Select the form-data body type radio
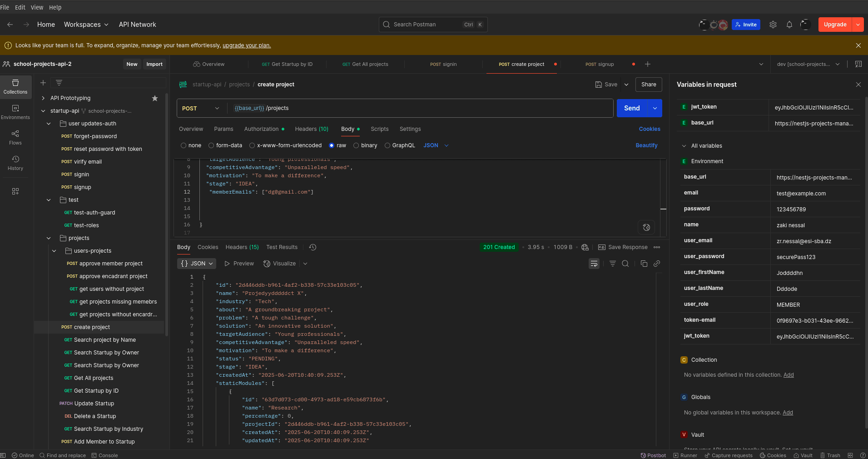 coord(211,145)
